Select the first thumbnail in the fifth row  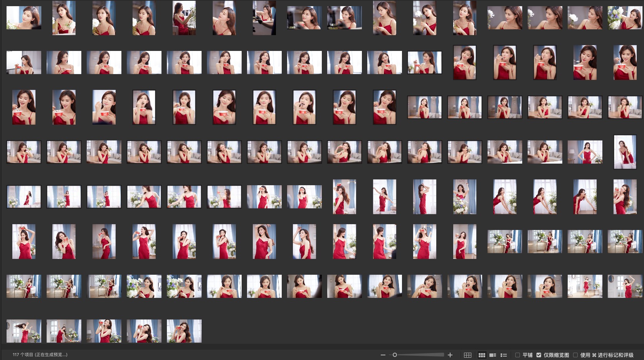pos(24,197)
